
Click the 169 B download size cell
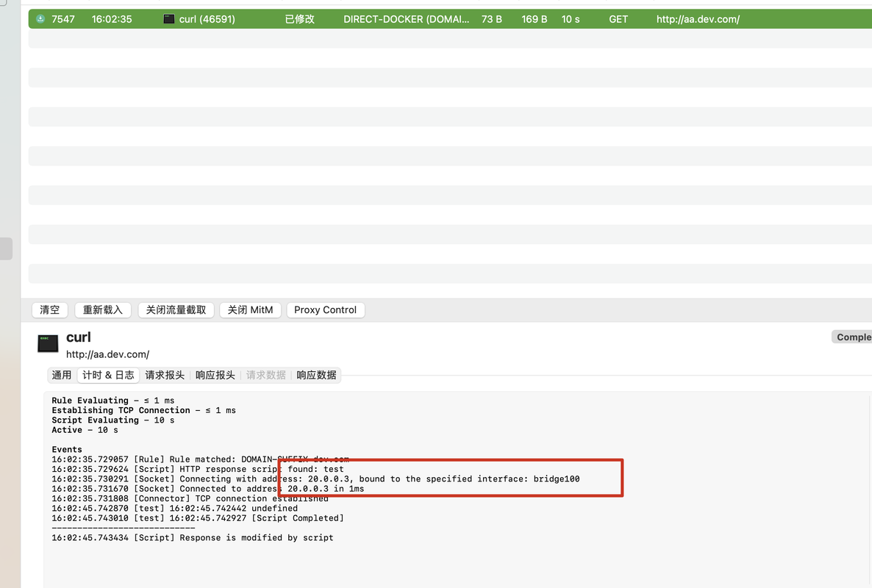tap(535, 19)
